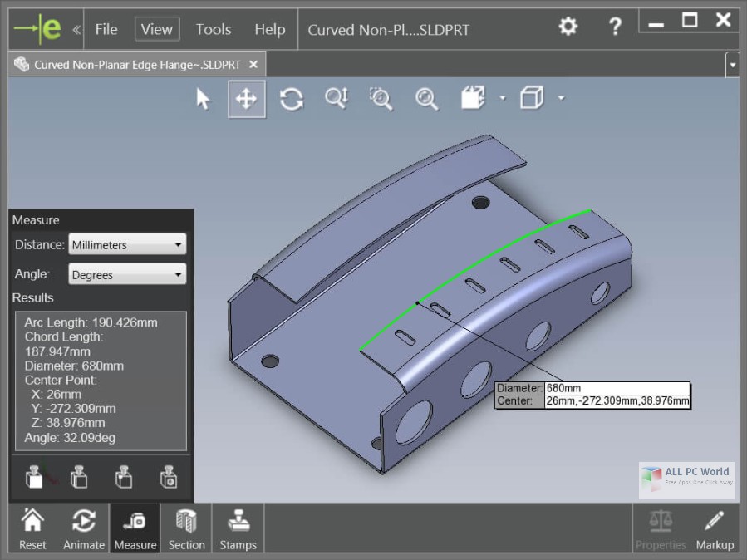The height and width of the screenshot is (560, 747).
Task: Click Zoom to Fit
Action: pos(425,100)
